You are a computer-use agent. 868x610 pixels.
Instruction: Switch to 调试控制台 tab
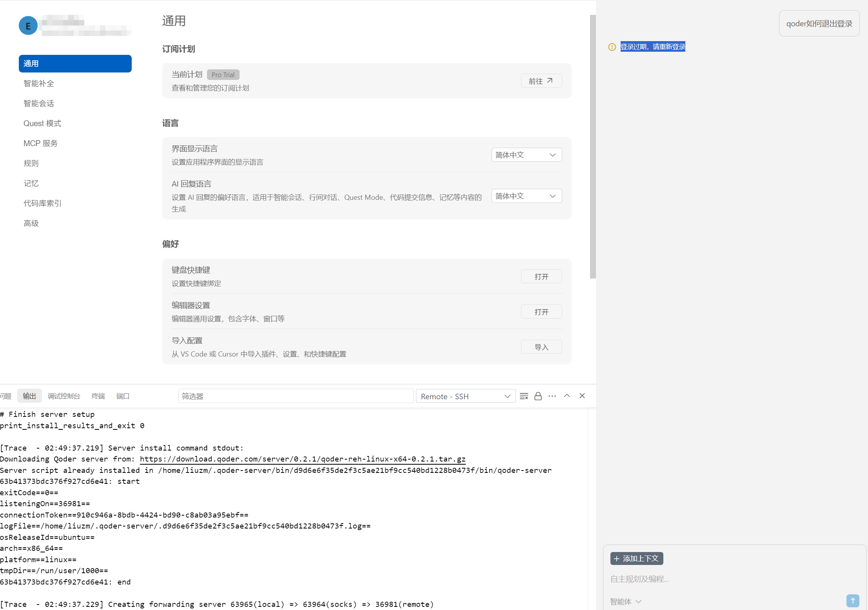click(x=64, y=396)
